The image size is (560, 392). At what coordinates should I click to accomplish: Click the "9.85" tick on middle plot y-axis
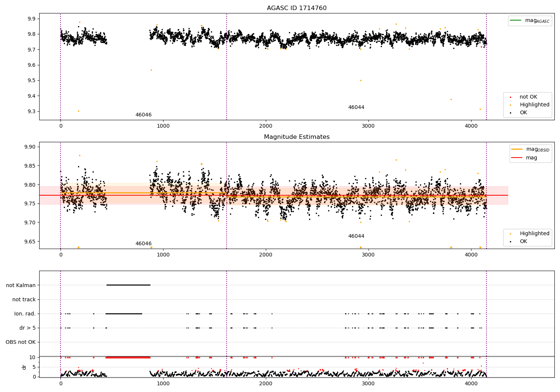click(x=30, y=166)
